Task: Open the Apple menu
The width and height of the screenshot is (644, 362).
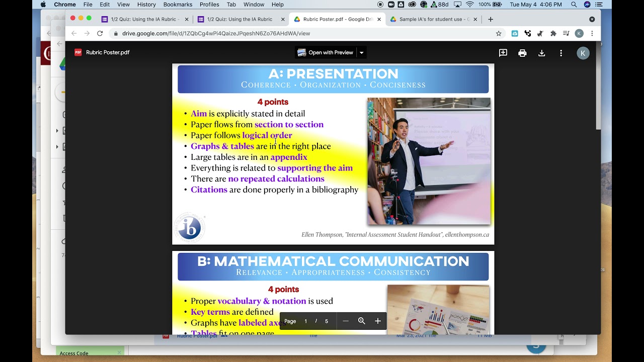Action: pos(43,5)
